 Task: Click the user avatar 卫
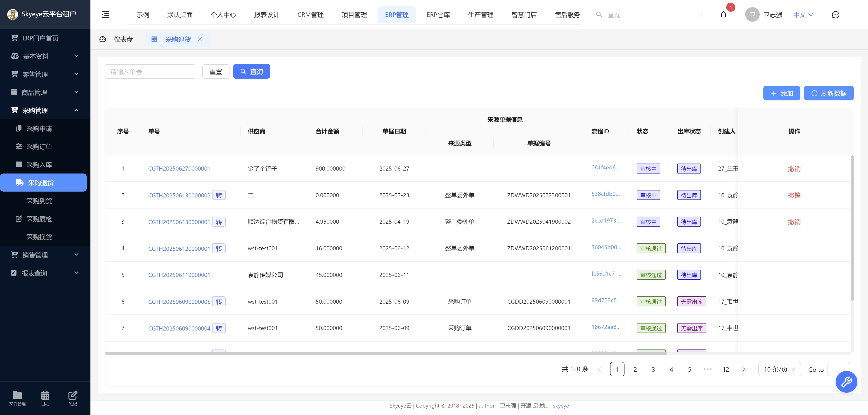[752, 15]
